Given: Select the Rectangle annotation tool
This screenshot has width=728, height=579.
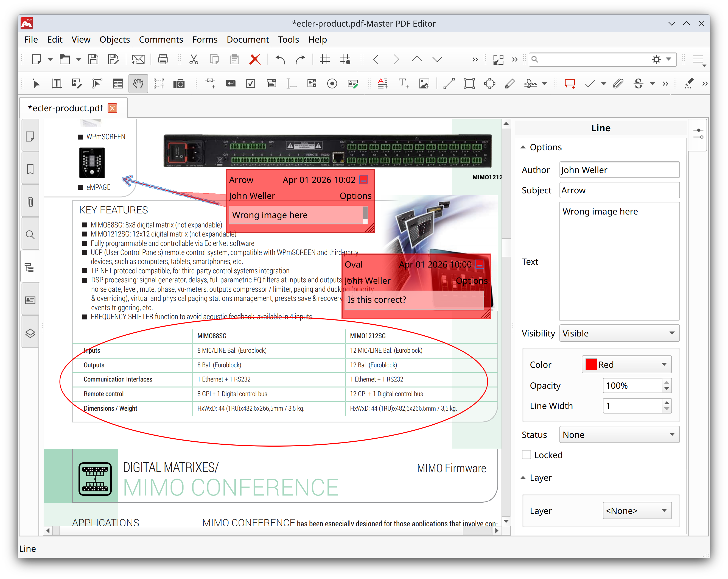Looking at the screenshot, I should point(469,83).
